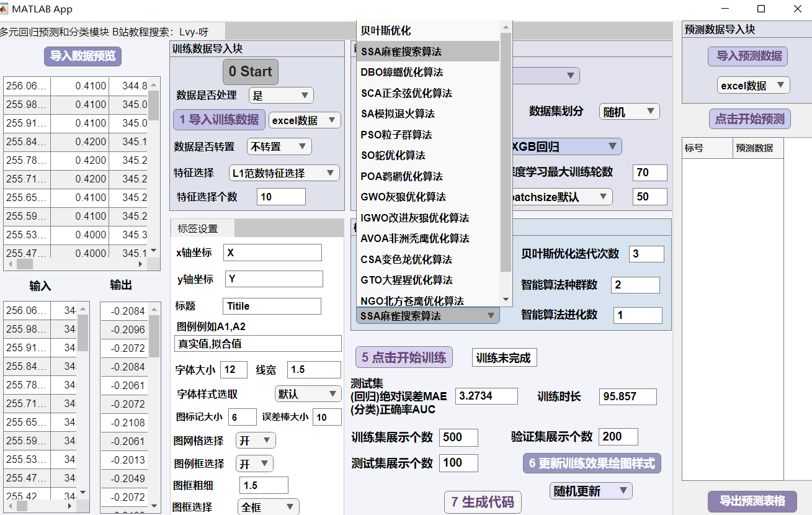Image resolution: width=812 pixels, height=515 pixels.
Task: Open the 数据集划分 随机 dropdown
Action: (628, 112)
